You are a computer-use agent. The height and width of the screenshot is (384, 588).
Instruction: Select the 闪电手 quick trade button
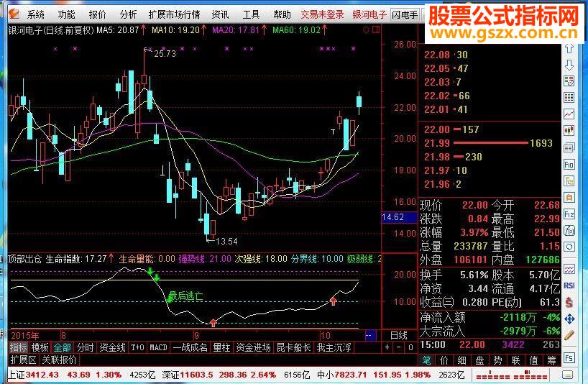click(405, 14)
